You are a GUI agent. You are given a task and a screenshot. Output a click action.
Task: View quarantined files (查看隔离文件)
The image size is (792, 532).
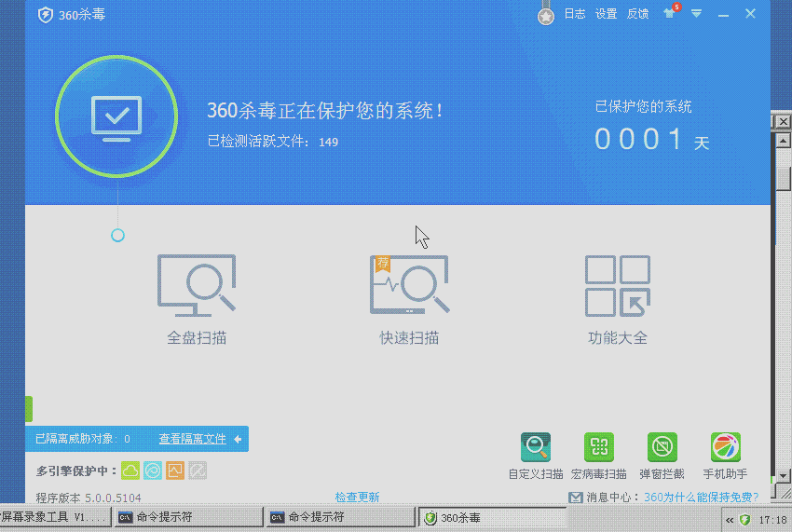pyautogui.click(x=193, y=439)
